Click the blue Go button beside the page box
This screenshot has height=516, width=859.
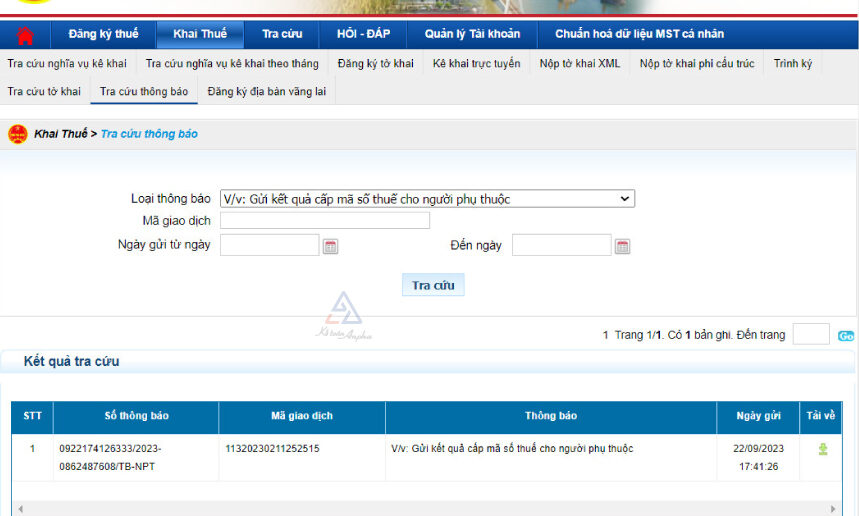845,336
